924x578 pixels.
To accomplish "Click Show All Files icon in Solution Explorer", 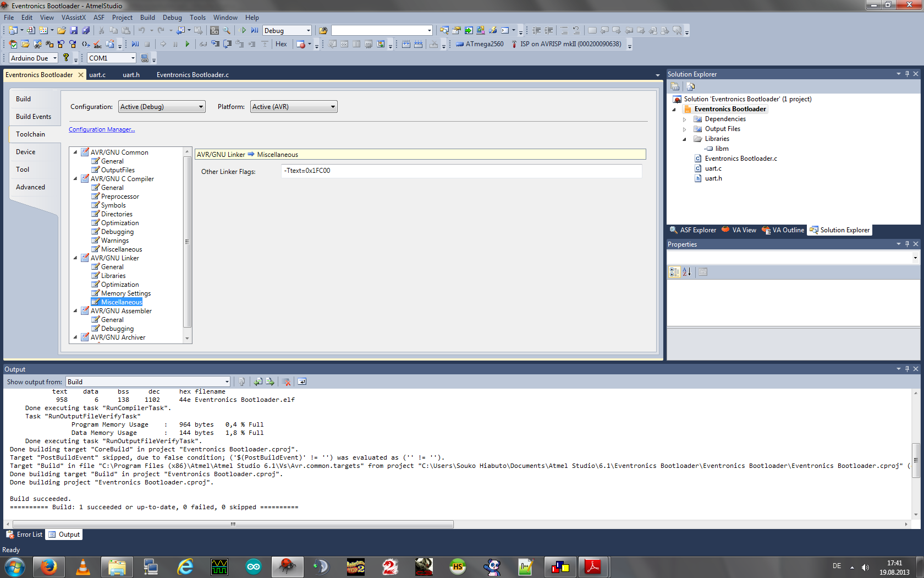I will pos(691,86).
